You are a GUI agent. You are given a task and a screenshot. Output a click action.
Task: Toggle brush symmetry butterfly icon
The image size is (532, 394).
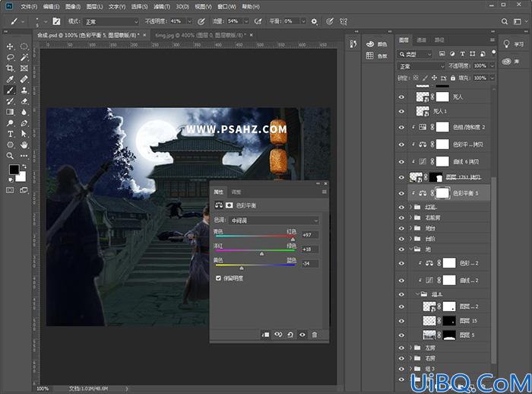tap(344, 21)
